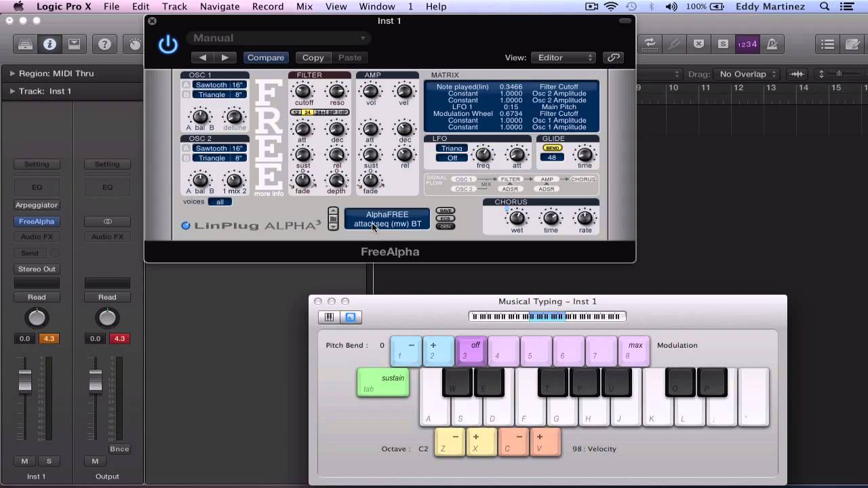Click the Quick Help question mark icon
The width and height of the screenshot is (868, 488).
tap(104, 45)
